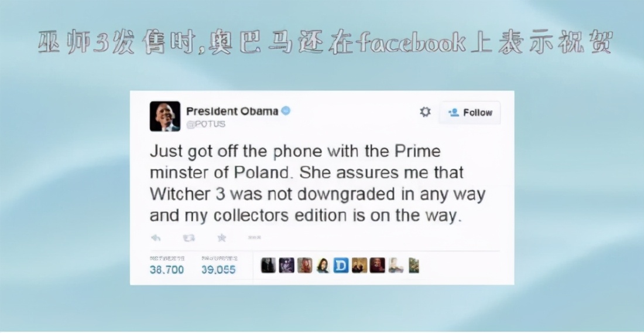Click the reply arrow under the tweet
The width and height of the screenshot is (644, 333).
tap(156, 237)
